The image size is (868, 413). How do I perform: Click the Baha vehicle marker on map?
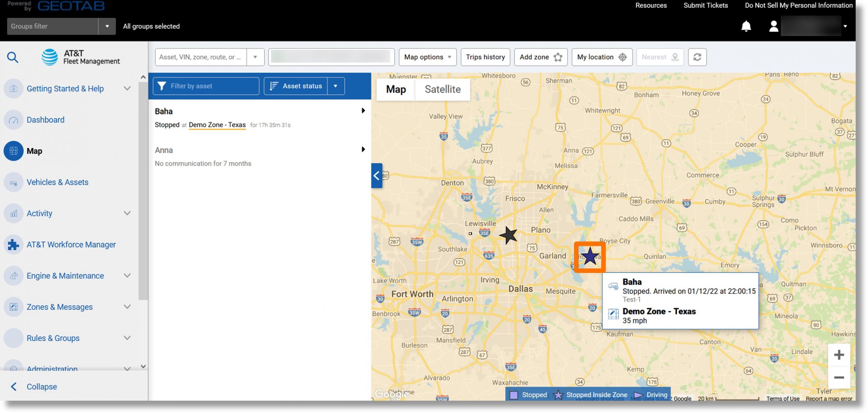click(589, 256)
